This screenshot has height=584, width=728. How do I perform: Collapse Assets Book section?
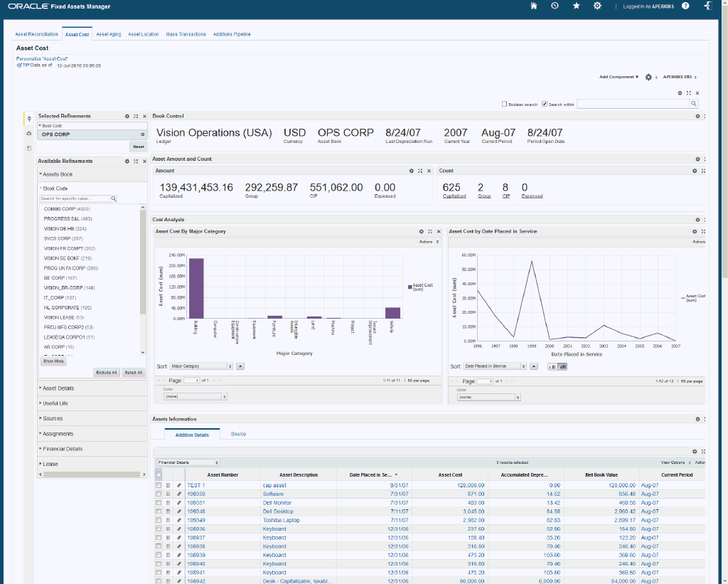pyautogui.click(x=55, y=174)
